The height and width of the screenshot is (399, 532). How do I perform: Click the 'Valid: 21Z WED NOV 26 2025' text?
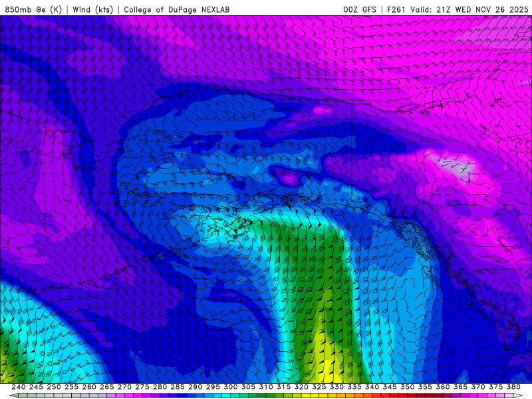tap(469, 9)
